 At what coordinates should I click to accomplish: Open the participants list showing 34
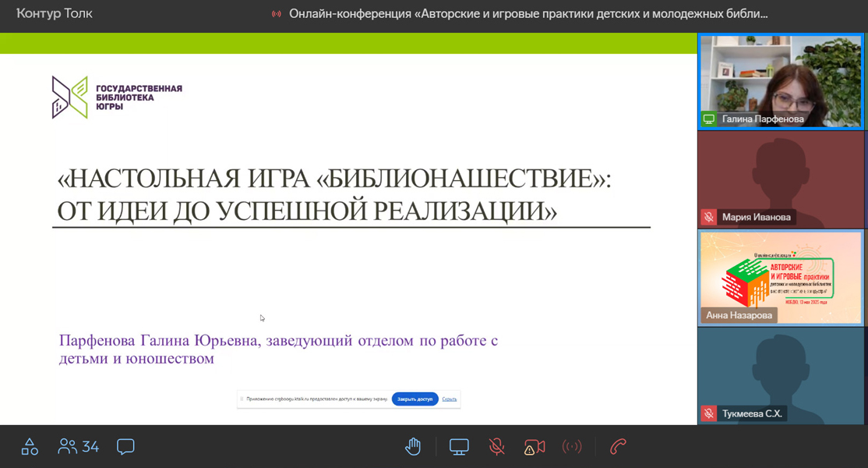79,447
